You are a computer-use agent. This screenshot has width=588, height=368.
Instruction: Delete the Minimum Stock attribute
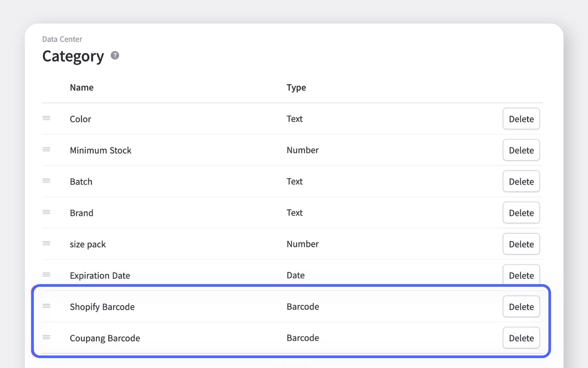tap(521, 150)
